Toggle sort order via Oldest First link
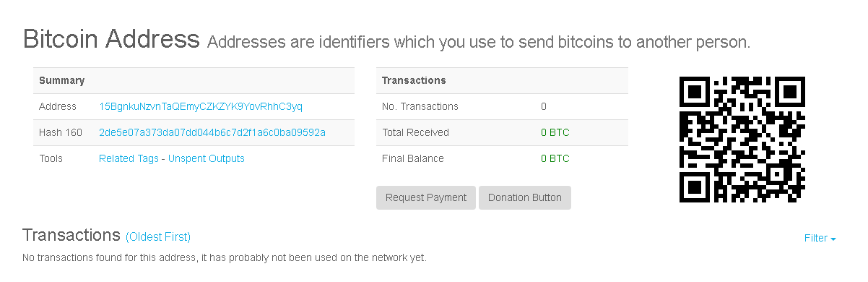868x282 pixels. coord(158,236)
